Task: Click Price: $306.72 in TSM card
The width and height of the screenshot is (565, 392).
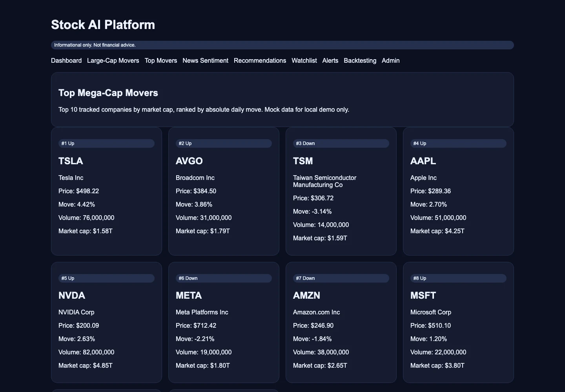Action: point(313,198)
